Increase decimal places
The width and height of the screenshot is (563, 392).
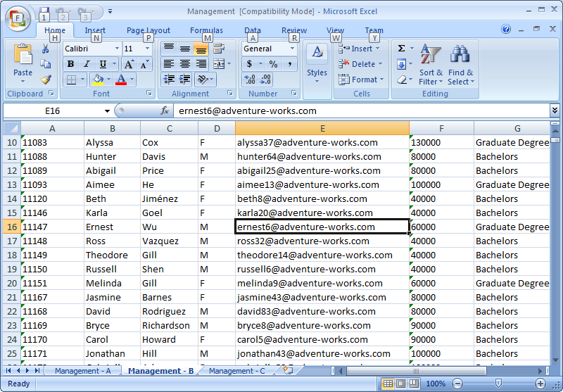(250, 80)
